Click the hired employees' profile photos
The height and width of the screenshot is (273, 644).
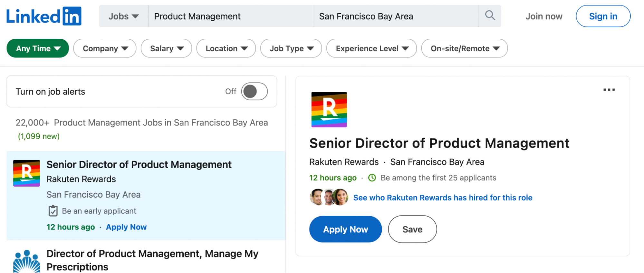pos(329,197)
